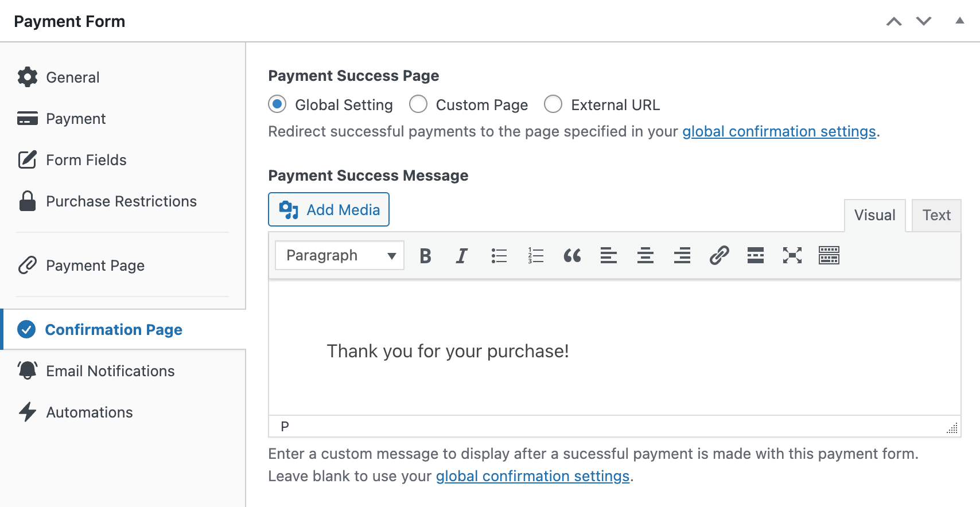
Task: Enter fullscreen editor mode
Action: pyautogui.click(x=792, y=256)
